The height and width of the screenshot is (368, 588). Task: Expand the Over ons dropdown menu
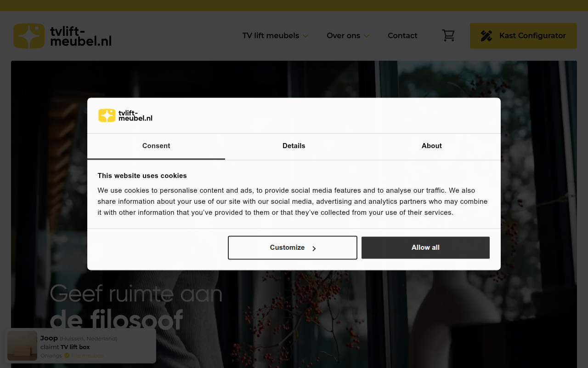click(x=348, y=35)
